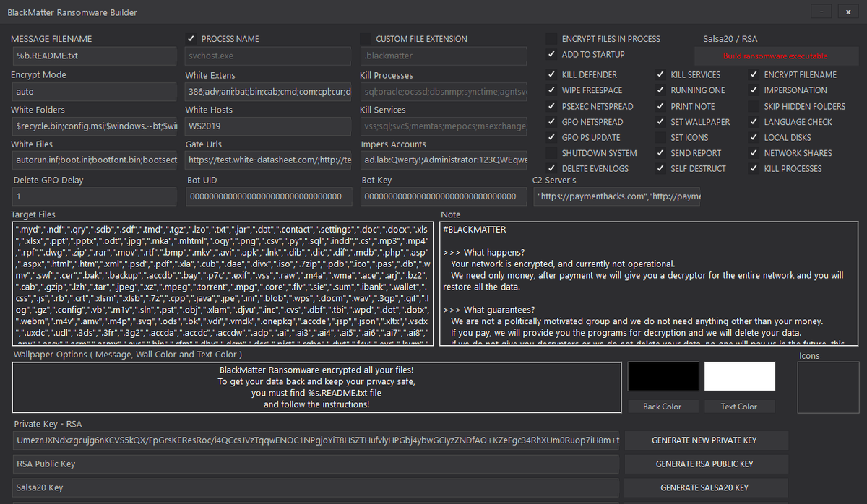This screenshot has width=867, height=504.
Task: Click the Bot UID input field
Action: [269, 196]
